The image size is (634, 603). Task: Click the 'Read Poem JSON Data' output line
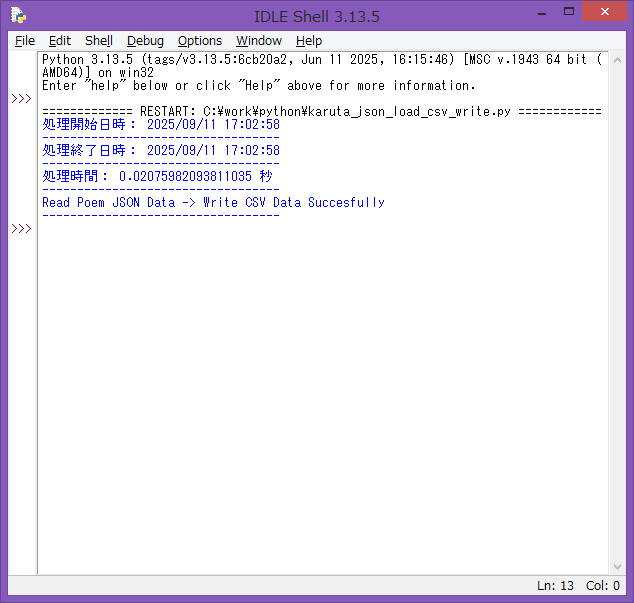(213, 202)
